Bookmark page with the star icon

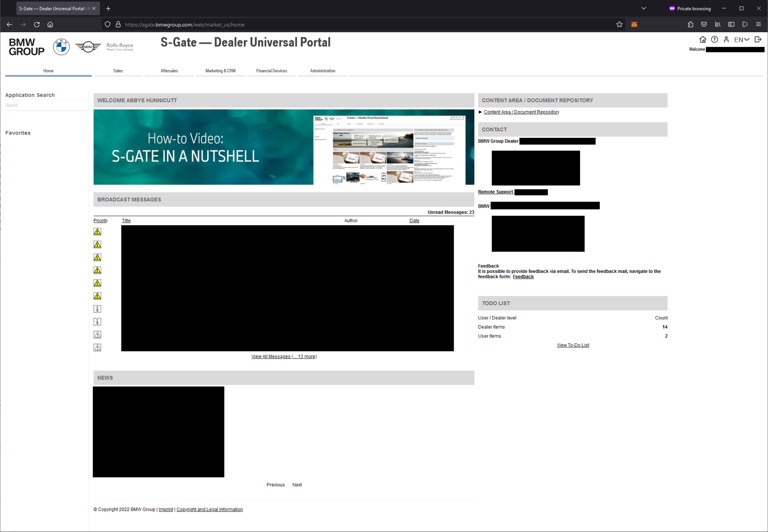(619, 25)
